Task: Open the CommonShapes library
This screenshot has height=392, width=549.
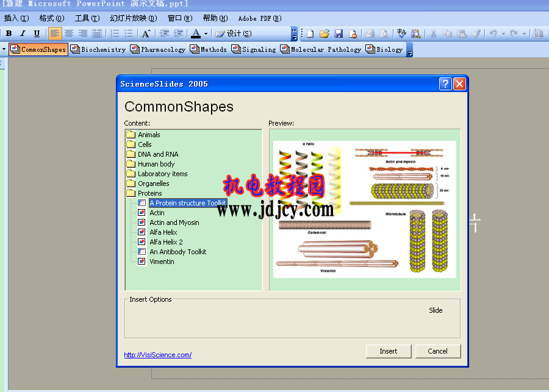Action: [38, 49]
